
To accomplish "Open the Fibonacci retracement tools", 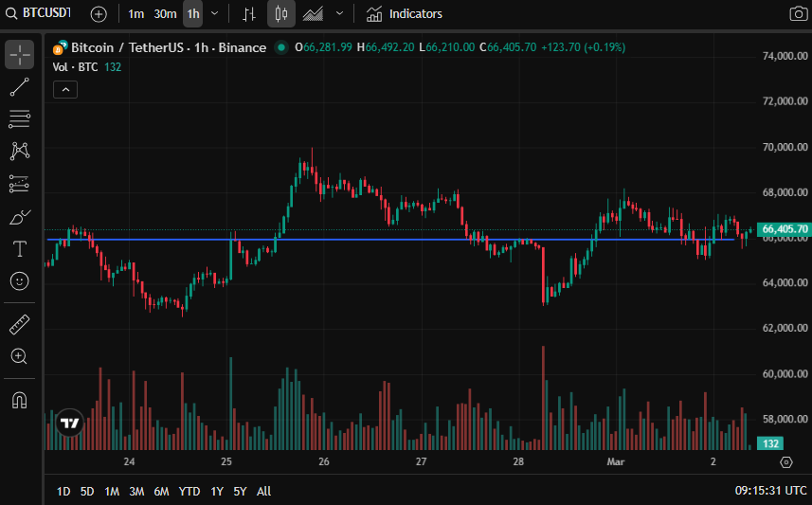I will click(x=19, y=119).
